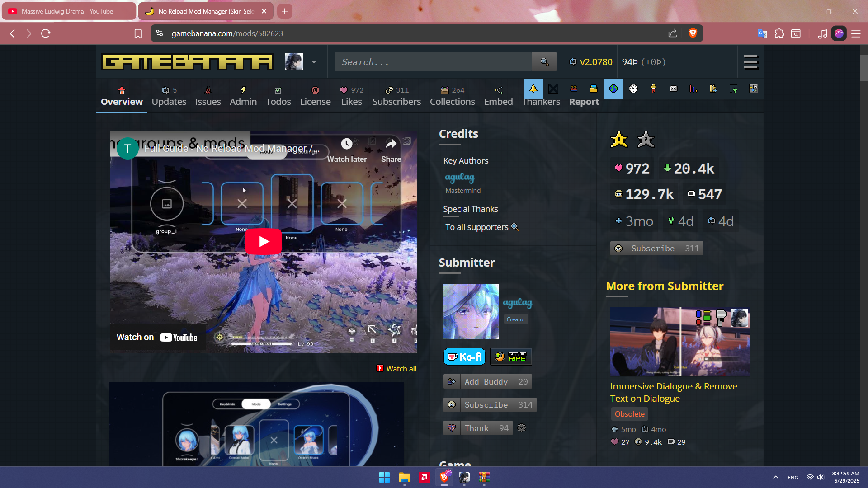The image size is (868, 488).
Task: Open the Admin tab
Action: [243, 96]
